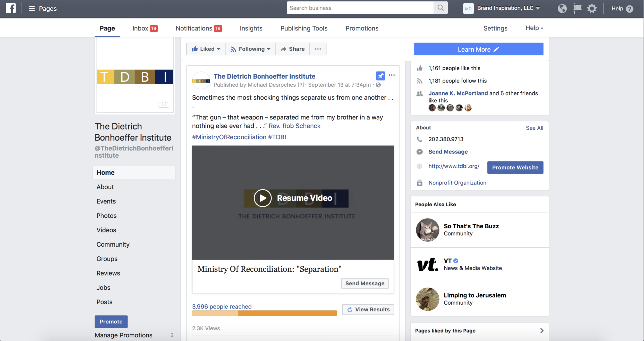
Task: Click the post author's TDBI avatar
Action: tap(201, 81)
